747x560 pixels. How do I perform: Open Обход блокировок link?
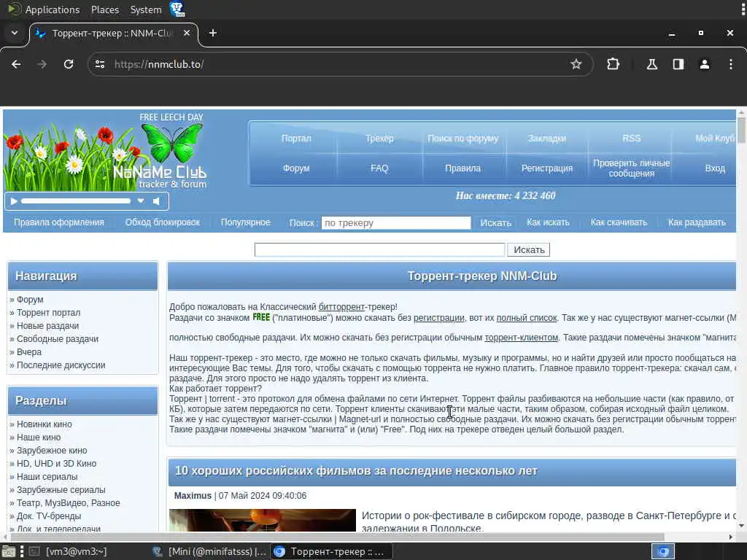[163, 222]
